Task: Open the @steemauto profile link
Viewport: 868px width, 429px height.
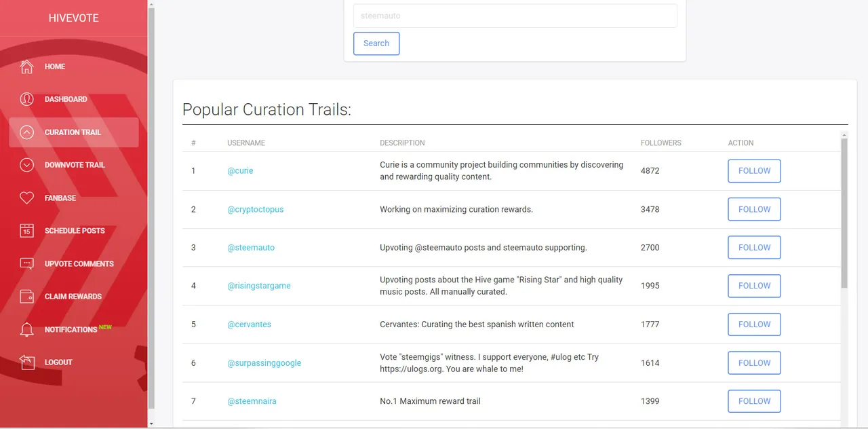Action: [x=251, y=248]
